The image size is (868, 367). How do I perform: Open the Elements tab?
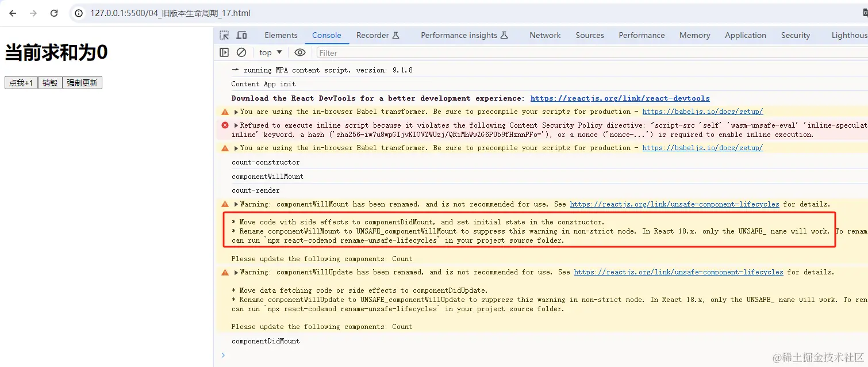click(x=281, y=35)
